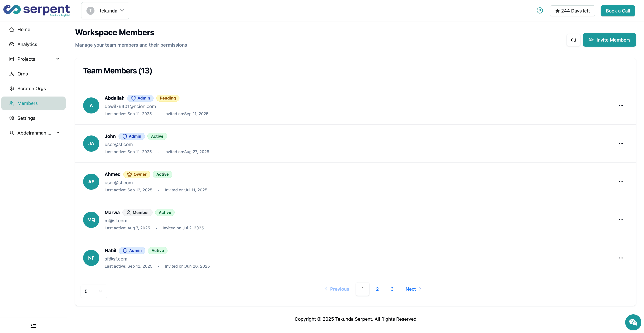
Task: Open Settings in sidebar
Action: [x=26, y=118]
